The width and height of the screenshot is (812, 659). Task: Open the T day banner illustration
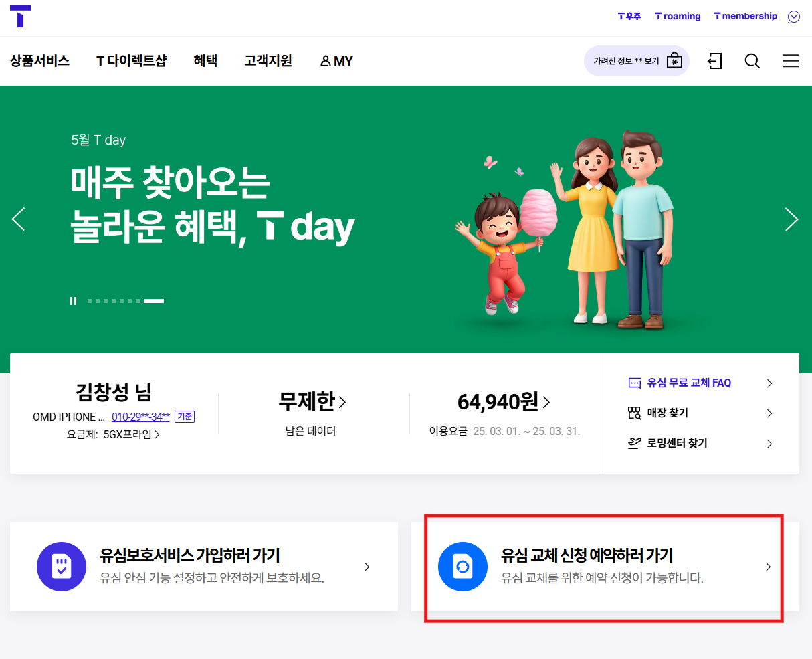(x=565, y=231)
